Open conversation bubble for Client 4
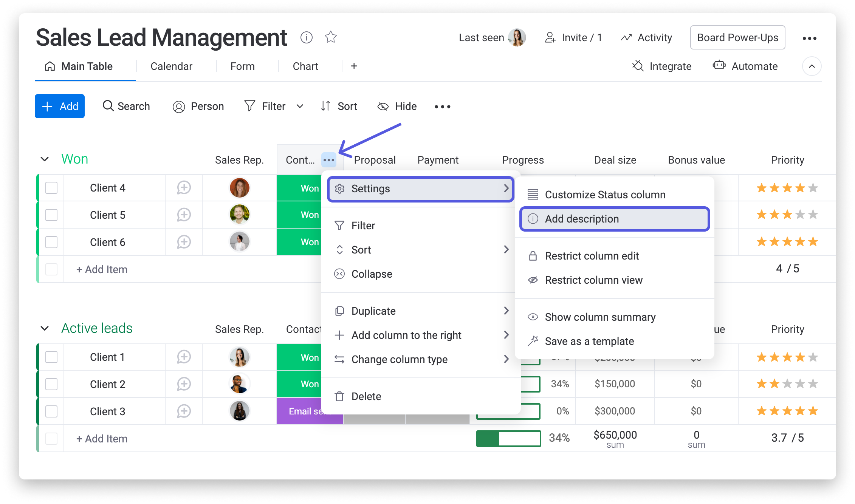 pyautogui.click(x=184, y=188)
